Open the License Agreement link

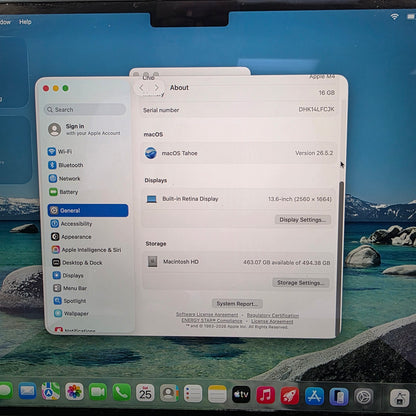[272, 321]
